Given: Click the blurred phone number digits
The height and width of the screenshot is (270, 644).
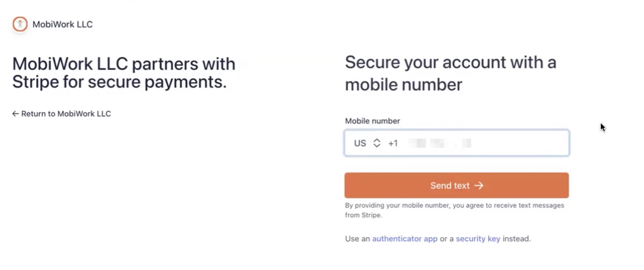Looking at the screenshot, I should click(x=440, y=143).
